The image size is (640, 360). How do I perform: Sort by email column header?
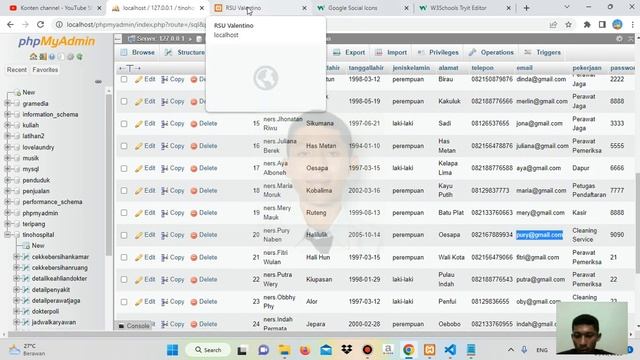point(524,68)
